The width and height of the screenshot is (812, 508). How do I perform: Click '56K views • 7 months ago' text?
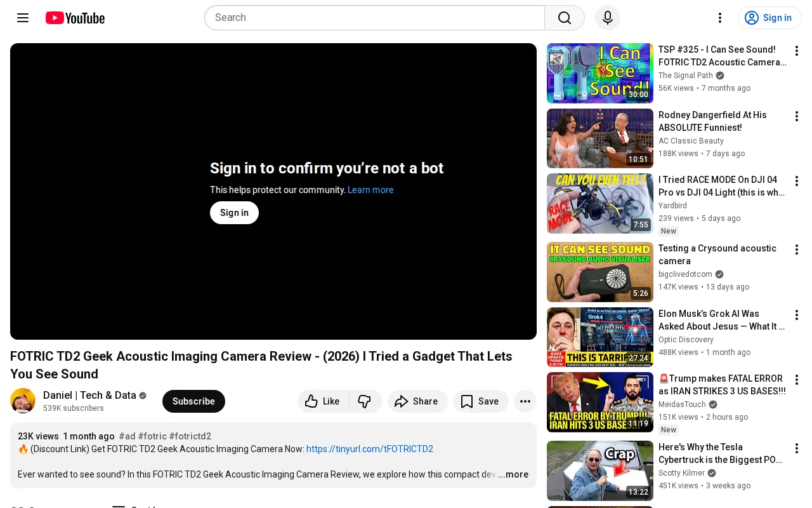click(704, 88)
